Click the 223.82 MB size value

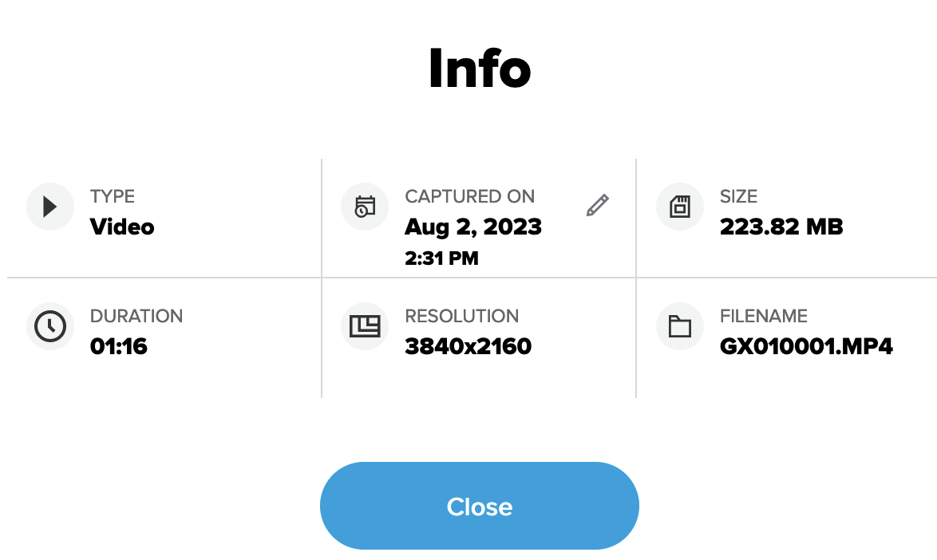pyautogui.click(x=781, y=227)
